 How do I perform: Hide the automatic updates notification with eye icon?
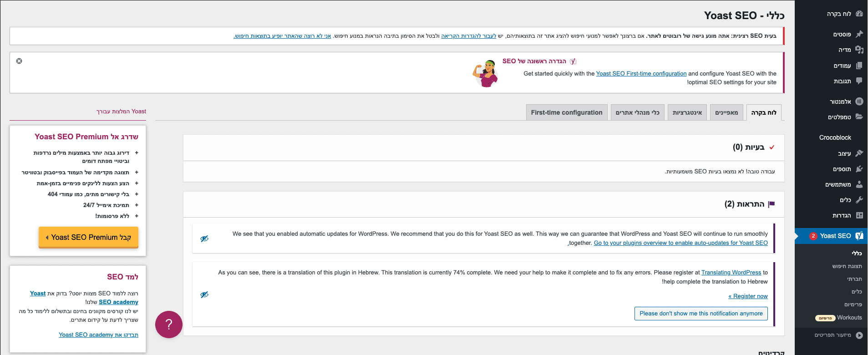pos(204,238)
